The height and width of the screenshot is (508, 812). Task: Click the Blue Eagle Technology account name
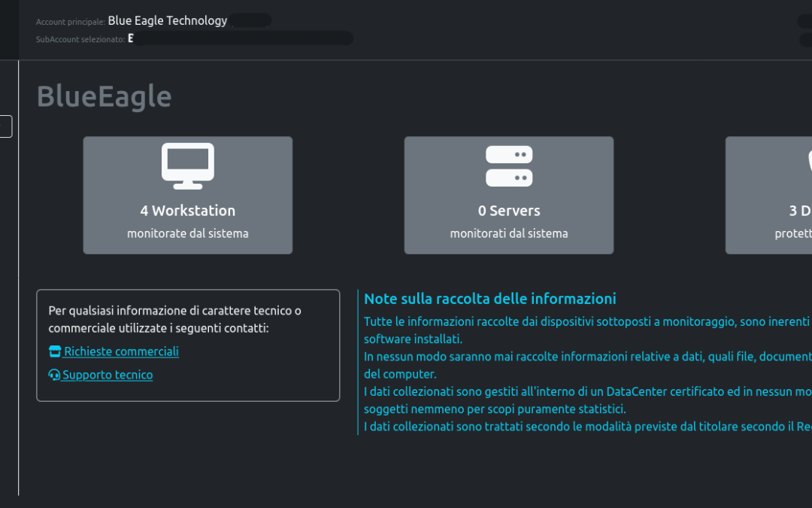[167, 20]
